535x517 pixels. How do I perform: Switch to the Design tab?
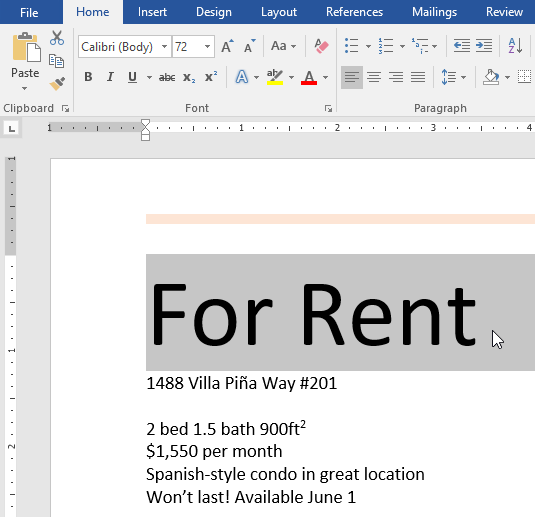point(214,12)
